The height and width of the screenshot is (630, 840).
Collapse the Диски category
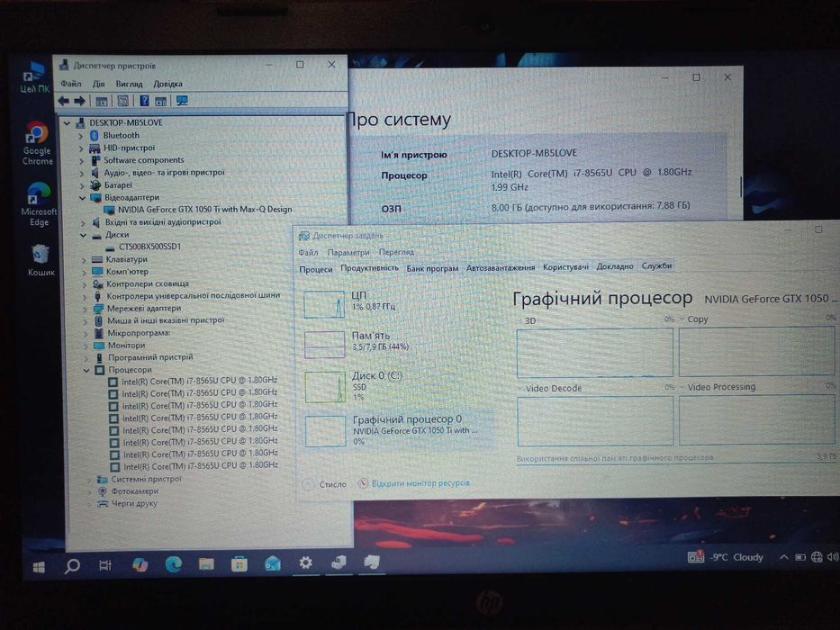click(x=84, y=235)
